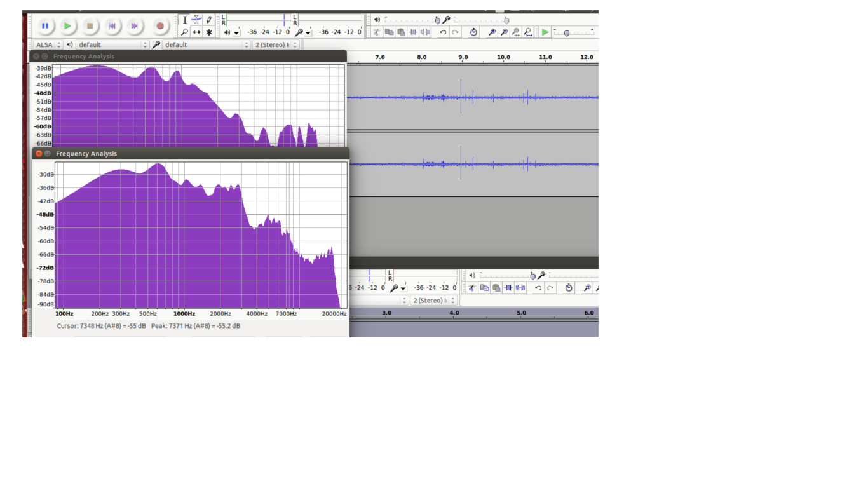Stop playback with the Stop button

pos(90,26)
